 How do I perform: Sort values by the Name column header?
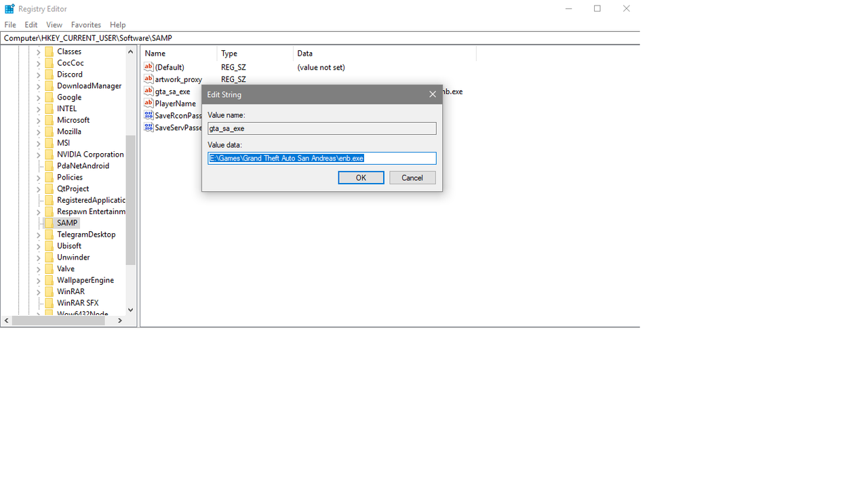pos(179,54)
